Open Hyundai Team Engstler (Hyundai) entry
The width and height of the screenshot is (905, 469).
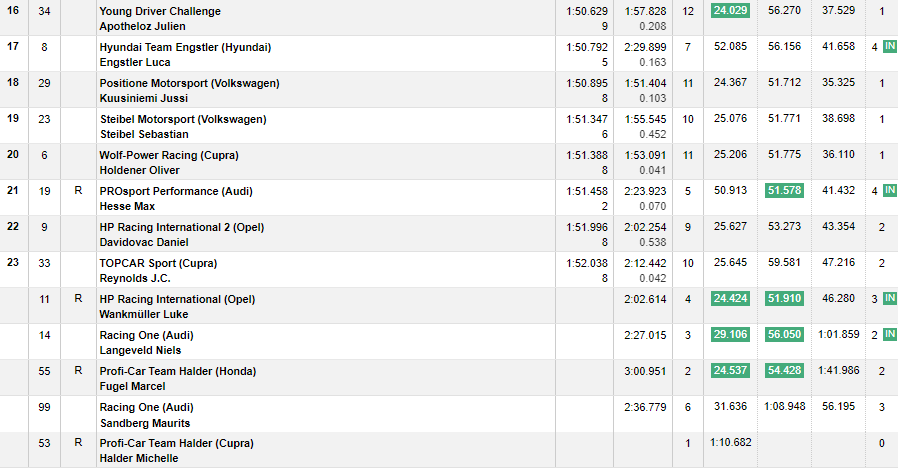click(185, 47)
